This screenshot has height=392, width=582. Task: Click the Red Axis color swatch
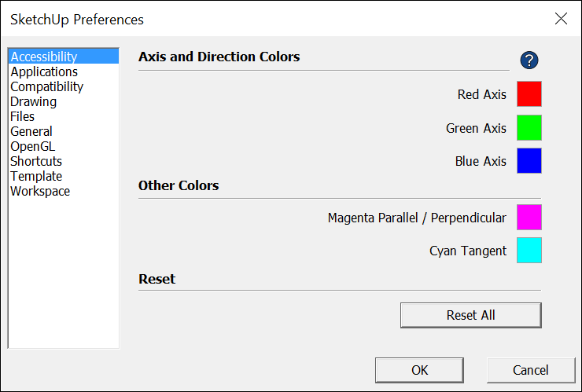point(529,93)
